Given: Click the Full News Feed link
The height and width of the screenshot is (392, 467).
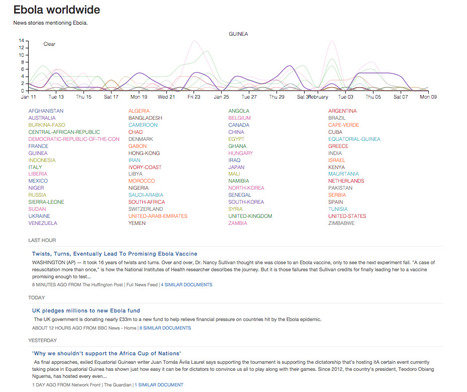Looking at the screenshot, I should point(142,285).
